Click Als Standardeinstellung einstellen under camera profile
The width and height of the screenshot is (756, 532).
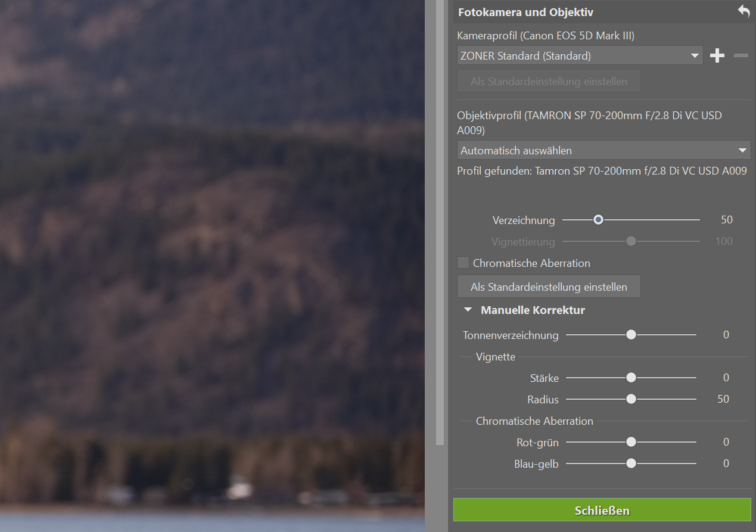pyautogui.click(x=549, y=82)
